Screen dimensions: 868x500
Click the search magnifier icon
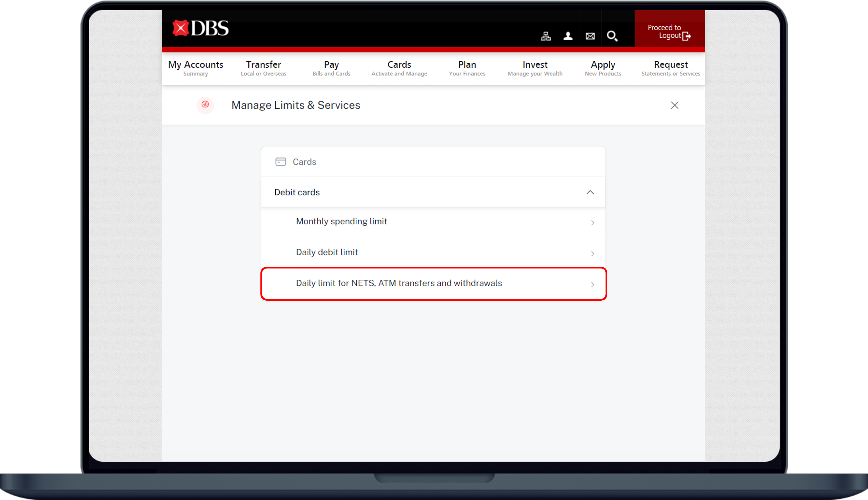(612, 36)
